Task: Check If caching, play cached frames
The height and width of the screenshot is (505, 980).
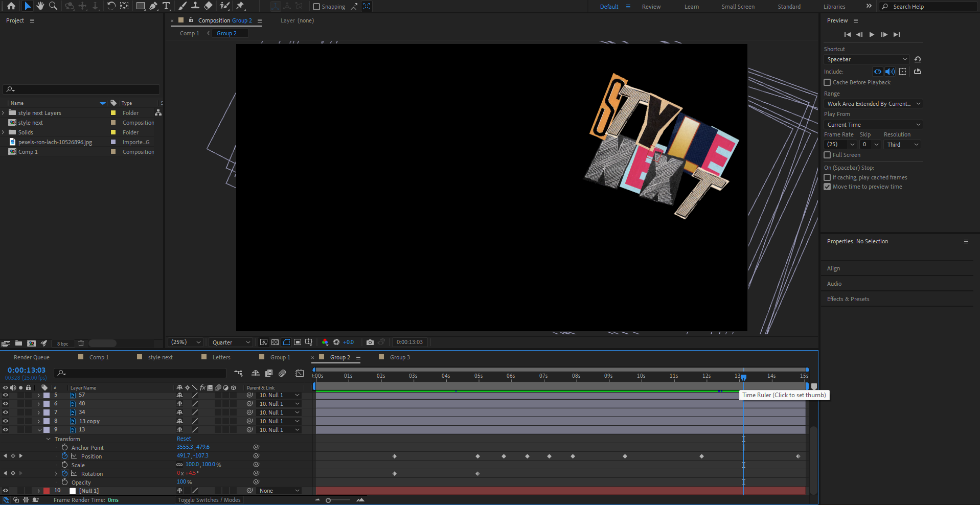Action: (x=827, y=177)
